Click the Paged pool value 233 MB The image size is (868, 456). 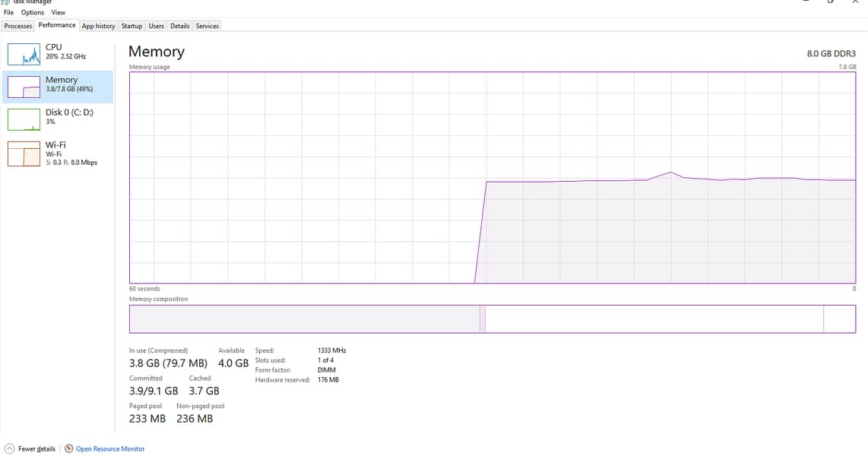147,419
